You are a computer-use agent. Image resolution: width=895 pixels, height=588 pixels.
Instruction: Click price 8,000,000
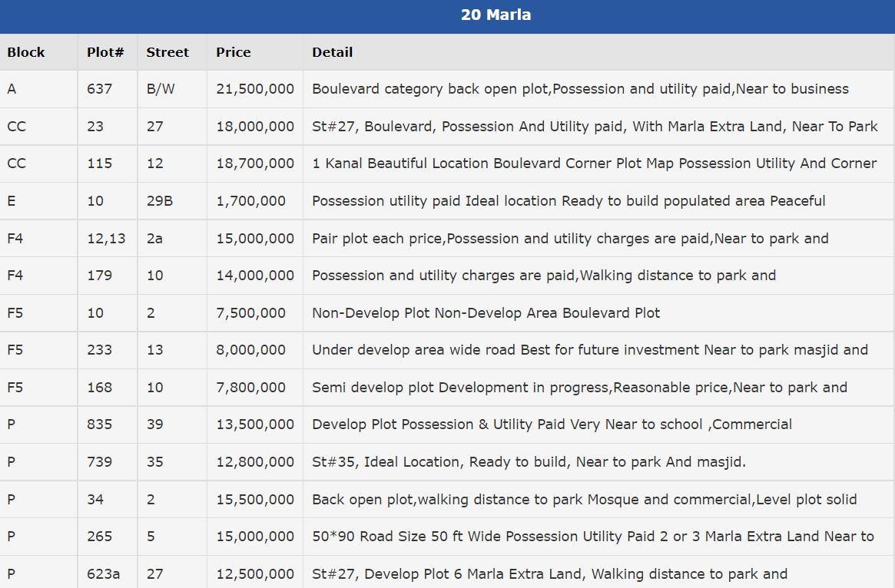(250, 350)
